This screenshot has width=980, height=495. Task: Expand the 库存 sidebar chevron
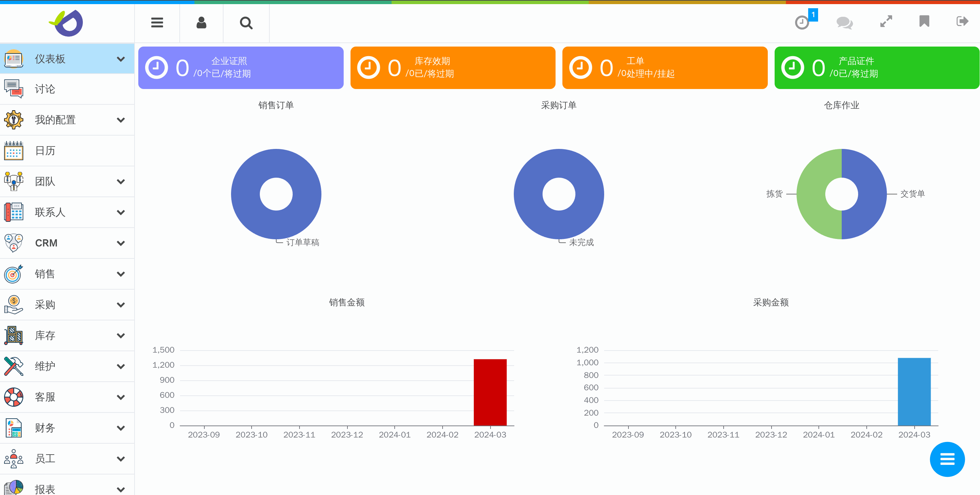(x=120, y=335)
